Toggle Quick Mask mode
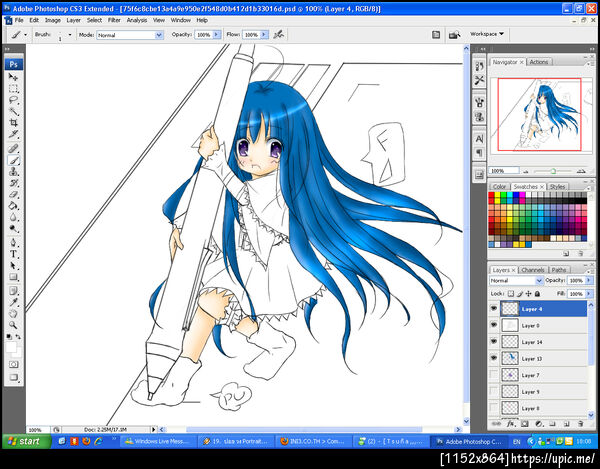 13,365
